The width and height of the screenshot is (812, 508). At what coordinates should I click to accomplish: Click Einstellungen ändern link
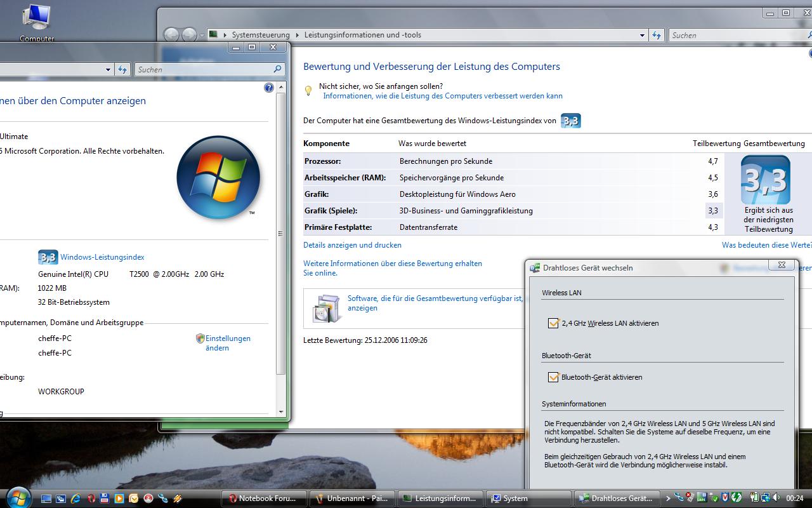click(x=228, y=343)
